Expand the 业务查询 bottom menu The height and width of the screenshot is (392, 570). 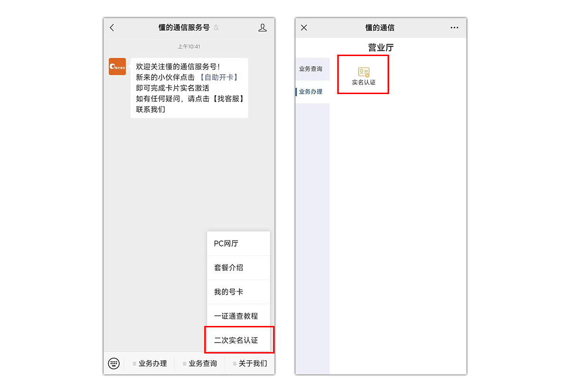(x=200, y=363)
